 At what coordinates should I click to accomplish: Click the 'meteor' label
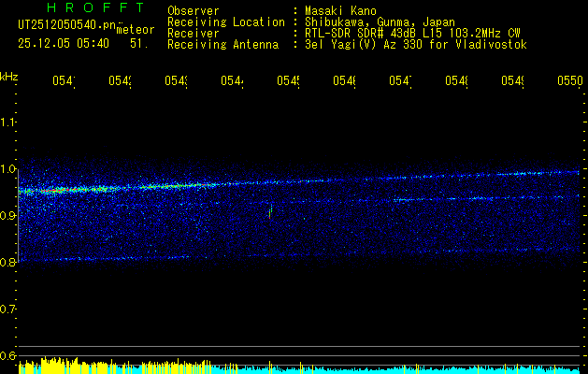tap(136, 30)
